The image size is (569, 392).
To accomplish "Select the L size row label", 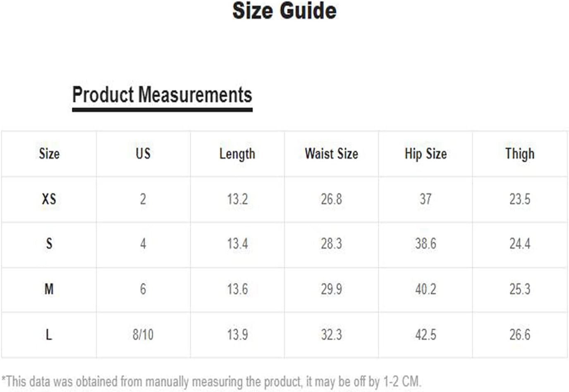I will coord(49,334).
